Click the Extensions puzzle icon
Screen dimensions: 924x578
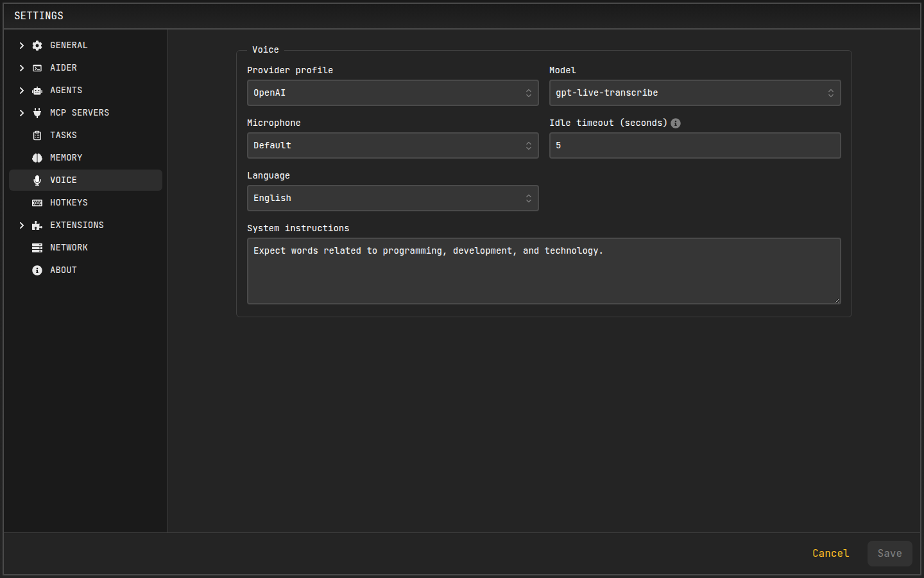click(37, 225)
